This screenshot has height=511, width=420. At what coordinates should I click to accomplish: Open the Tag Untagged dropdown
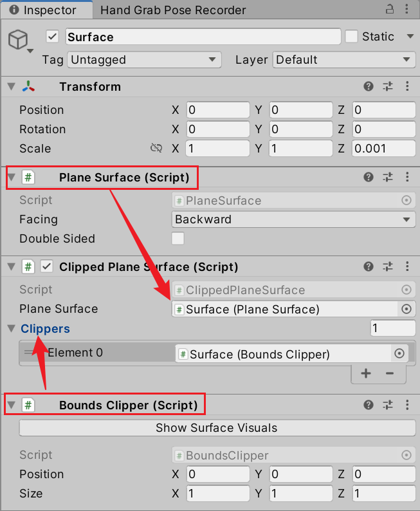(145, 60)
